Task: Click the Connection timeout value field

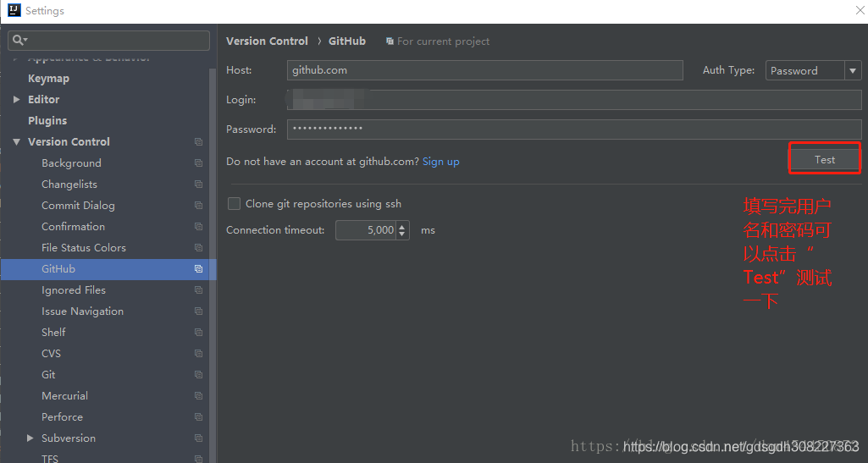Action: 366,230
